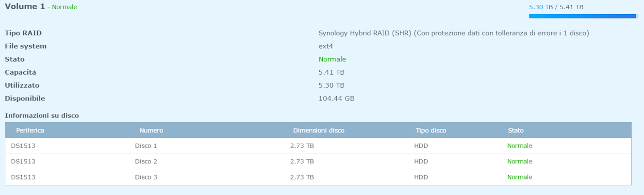Click the ext4 file system value
644x195 pixels.
[326, 46]
